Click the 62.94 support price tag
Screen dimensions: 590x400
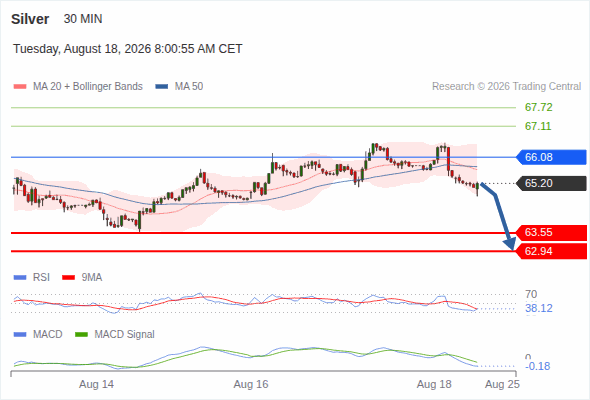coord(551,251)
